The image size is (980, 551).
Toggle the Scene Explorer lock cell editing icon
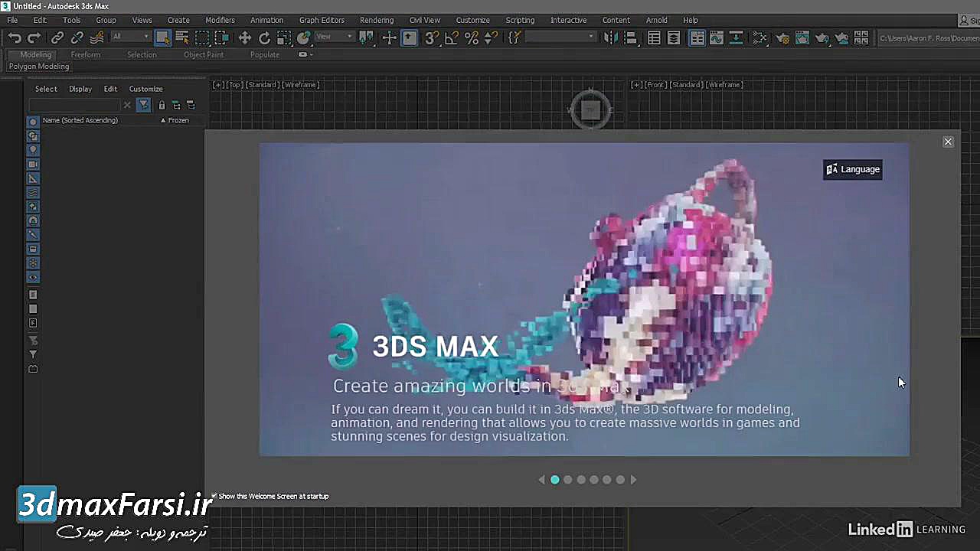(162, 105)
